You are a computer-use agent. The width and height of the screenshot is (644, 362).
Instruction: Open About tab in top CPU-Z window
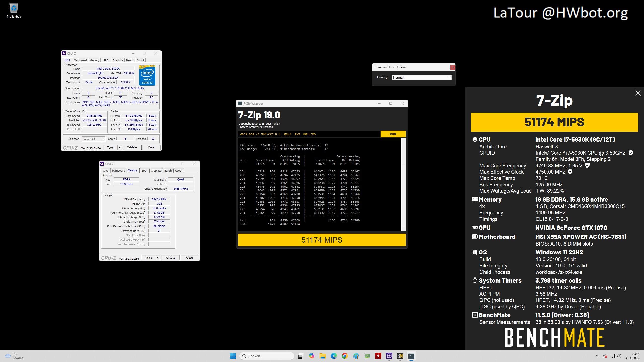pos(140,60)
